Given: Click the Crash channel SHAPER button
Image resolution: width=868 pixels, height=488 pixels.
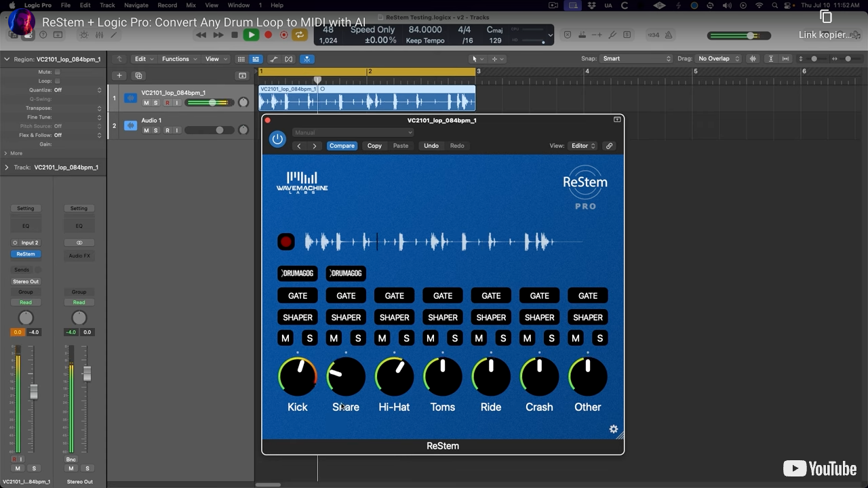Looking at the screenshot, I should pos(540,317).
